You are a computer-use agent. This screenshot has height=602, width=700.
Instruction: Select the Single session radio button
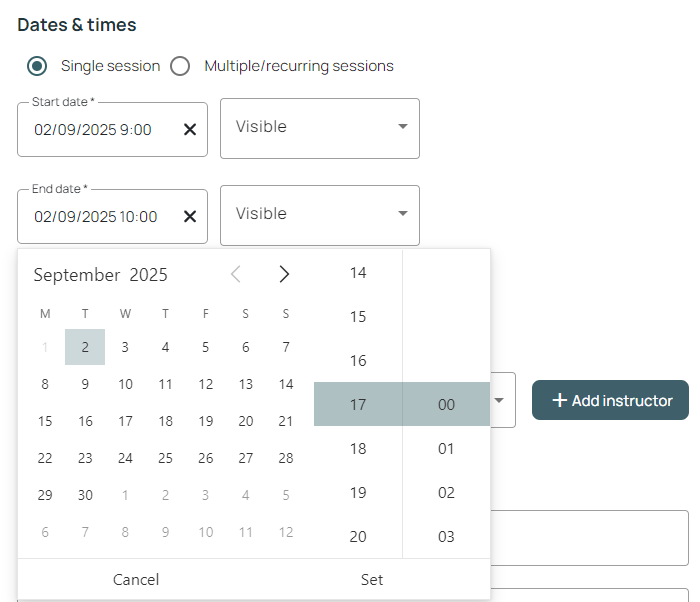(37, 66)
